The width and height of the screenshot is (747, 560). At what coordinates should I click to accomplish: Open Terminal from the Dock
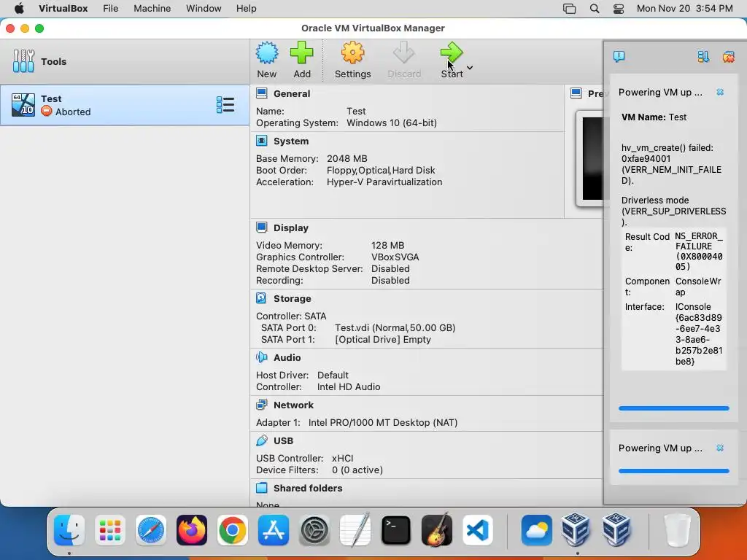tap(396, 530)
